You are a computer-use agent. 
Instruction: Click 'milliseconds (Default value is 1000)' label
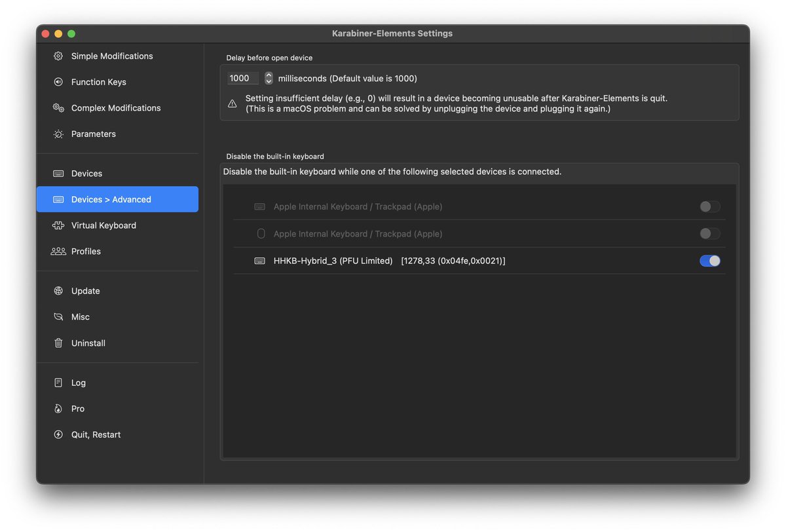[x=348, y=79]
